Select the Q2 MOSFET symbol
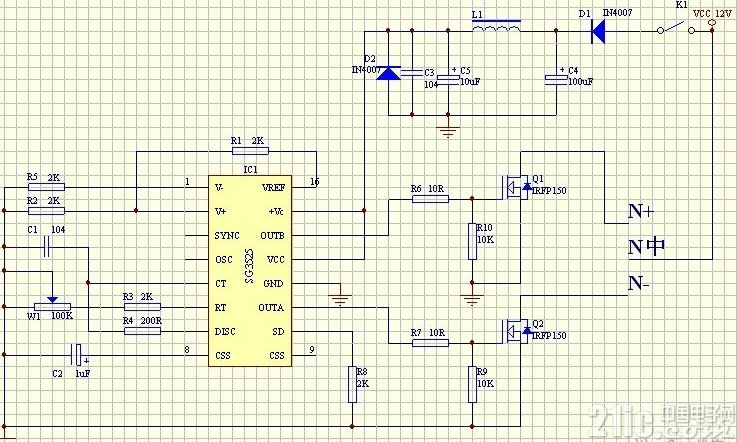The image size is (737, 442). point(517,331)
